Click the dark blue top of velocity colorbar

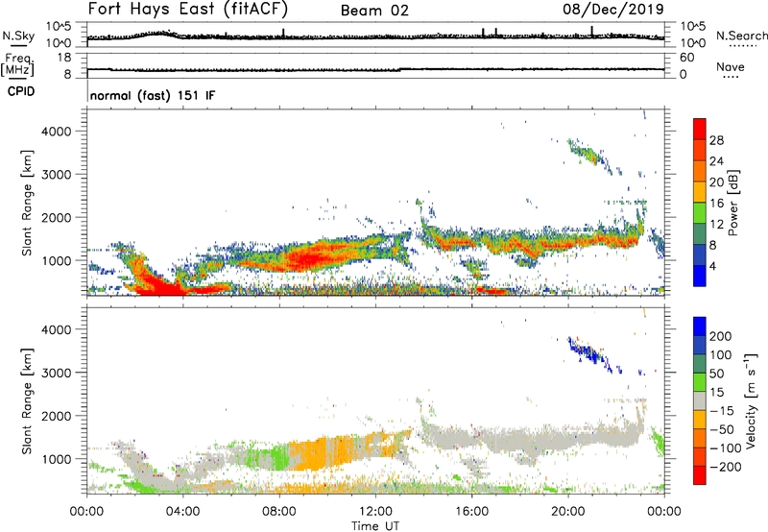point(700,326)
